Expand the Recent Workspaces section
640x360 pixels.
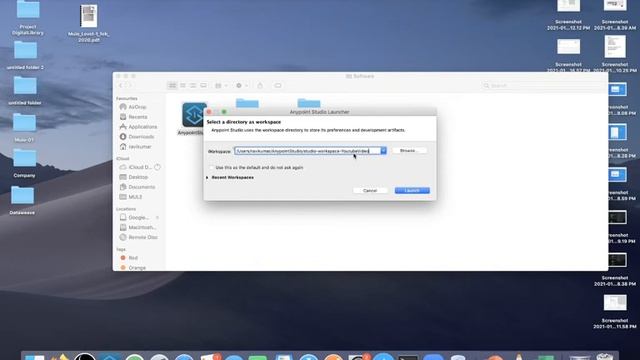(x=207, y=178)
